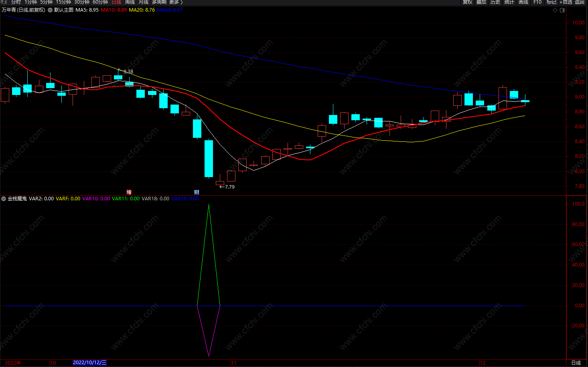The height and width of the screenshot is (367, 588).
Task: Click the 7.79 low price label
Action: click(230, 187)
